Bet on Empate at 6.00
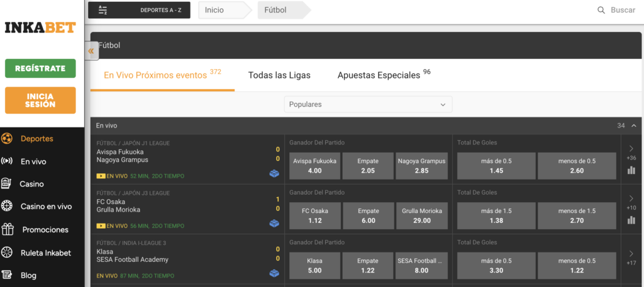Image resolution: width=644 pixels, height=287 pixels. coord(368,216)
